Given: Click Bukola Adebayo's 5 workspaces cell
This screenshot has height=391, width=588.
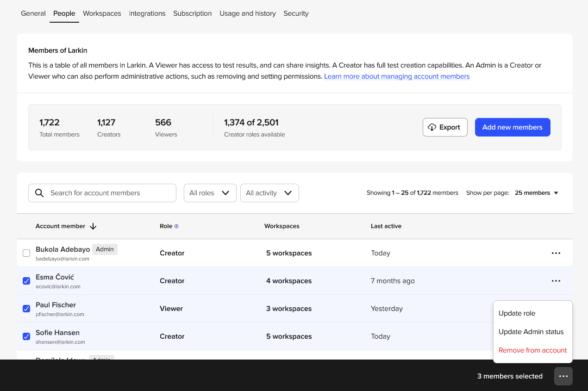Looking at the screenshot, I should pos(289,253).
